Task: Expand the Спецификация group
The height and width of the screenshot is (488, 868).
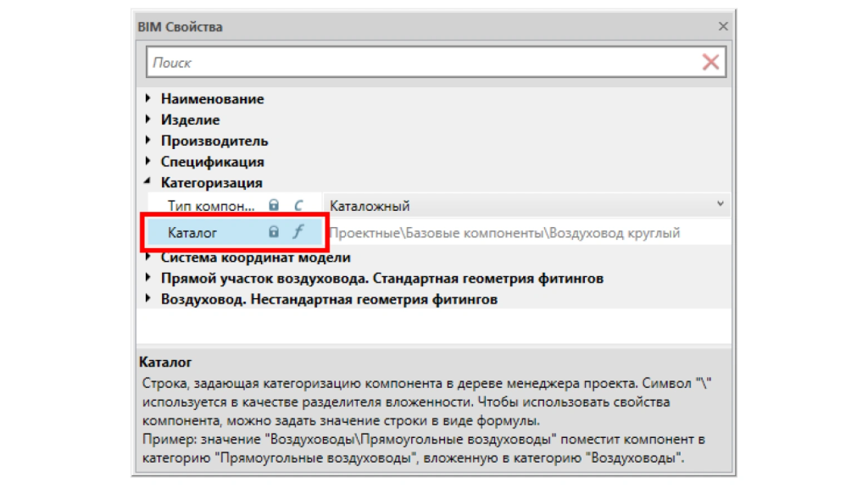Action: [150, 162]
